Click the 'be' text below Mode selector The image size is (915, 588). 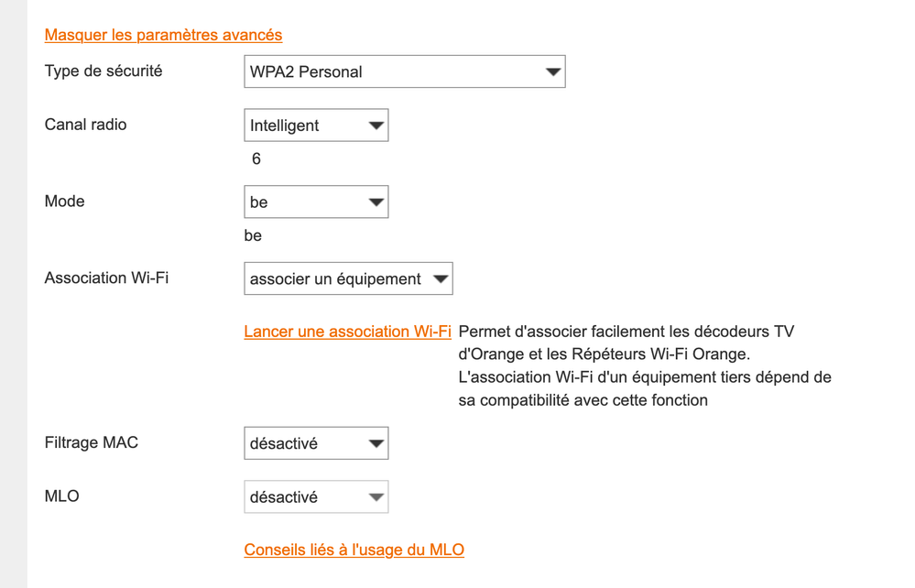click(253, 236)
